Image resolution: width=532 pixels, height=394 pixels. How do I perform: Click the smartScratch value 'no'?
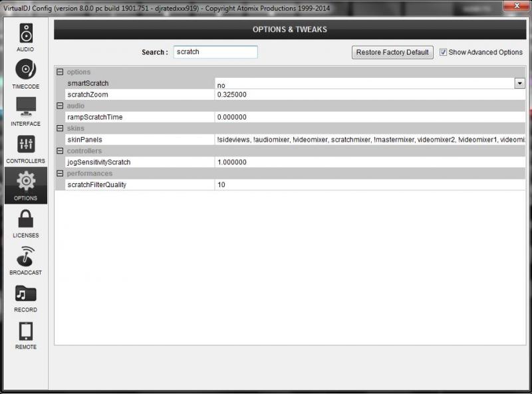click(221, 85)
